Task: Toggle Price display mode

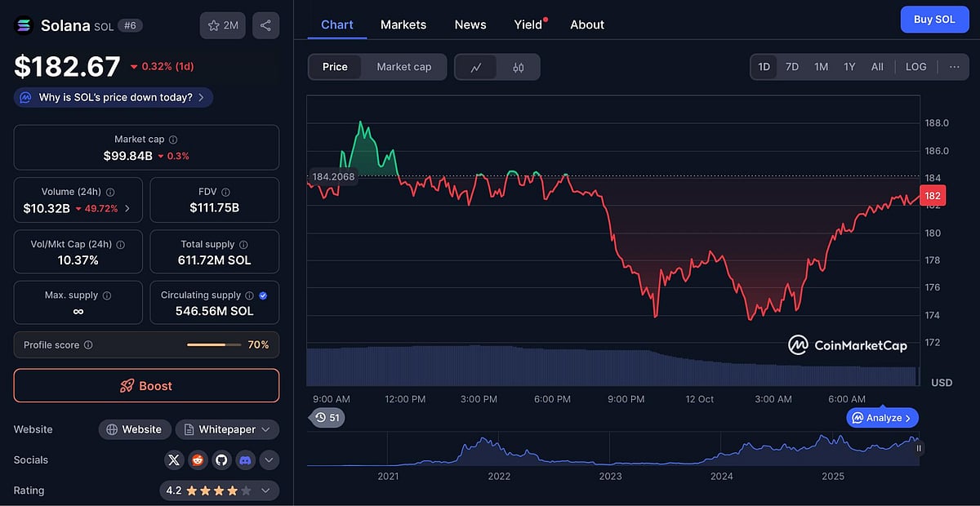Action: (335, 67)
